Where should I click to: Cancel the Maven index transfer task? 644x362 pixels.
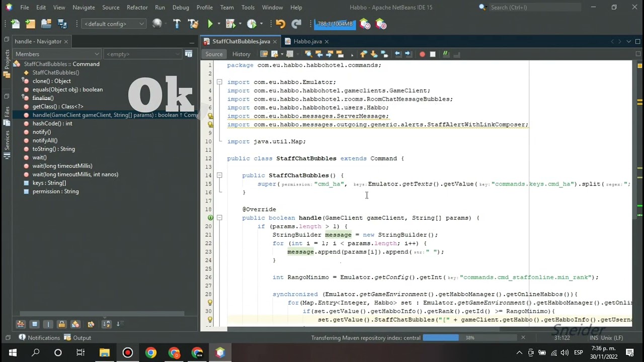pos(523,338)
